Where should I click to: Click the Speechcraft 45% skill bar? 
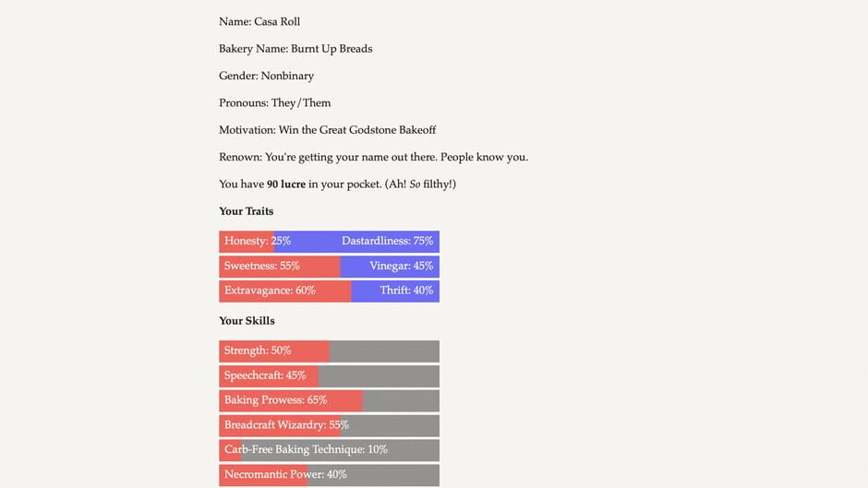(x=329, y=375)
